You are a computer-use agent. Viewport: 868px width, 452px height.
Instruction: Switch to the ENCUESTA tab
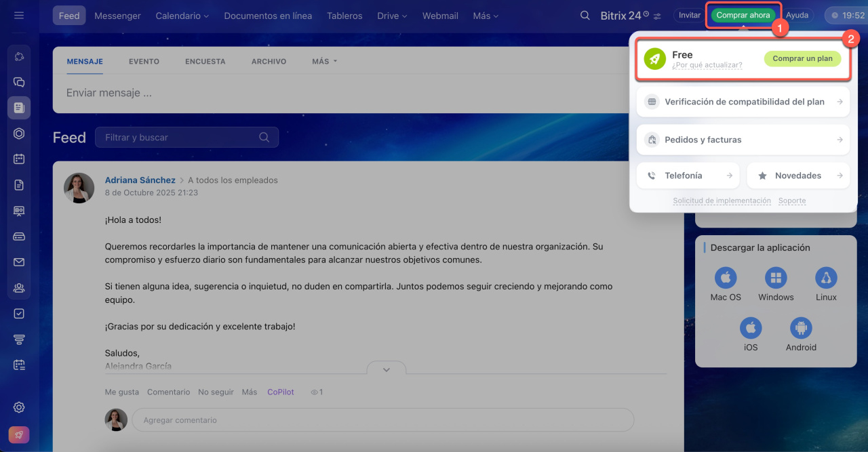click(x=205, y=61)
